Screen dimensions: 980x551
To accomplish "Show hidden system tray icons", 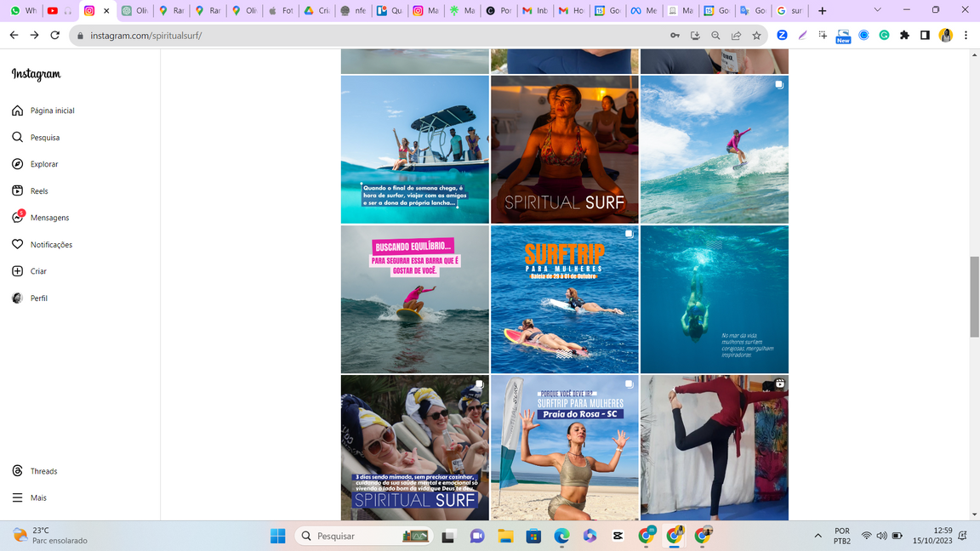I will (818, 536).
